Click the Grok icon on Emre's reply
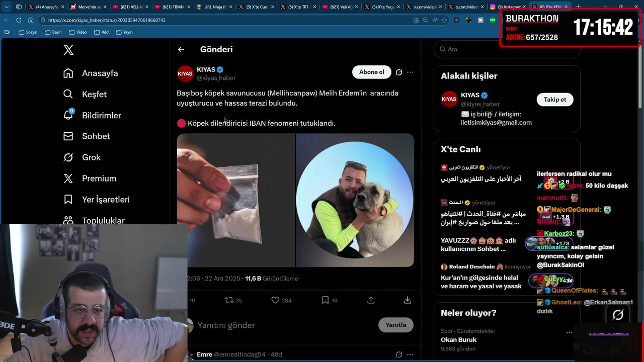Screen dimensions: 644x362 [399, 354]
